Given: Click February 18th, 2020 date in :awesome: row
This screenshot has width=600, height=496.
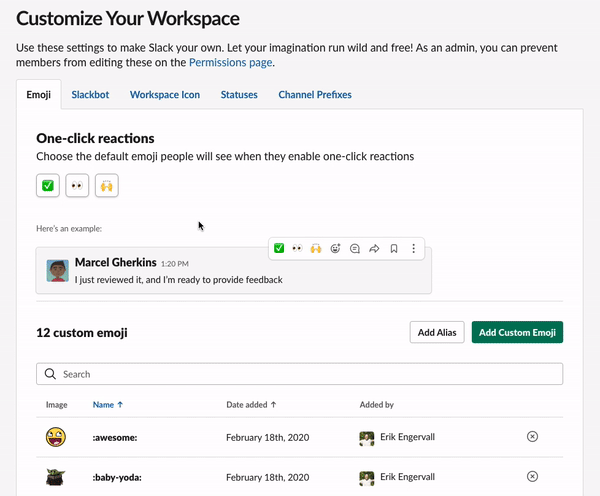Looking at the screenshot, I should coord(267,437).
